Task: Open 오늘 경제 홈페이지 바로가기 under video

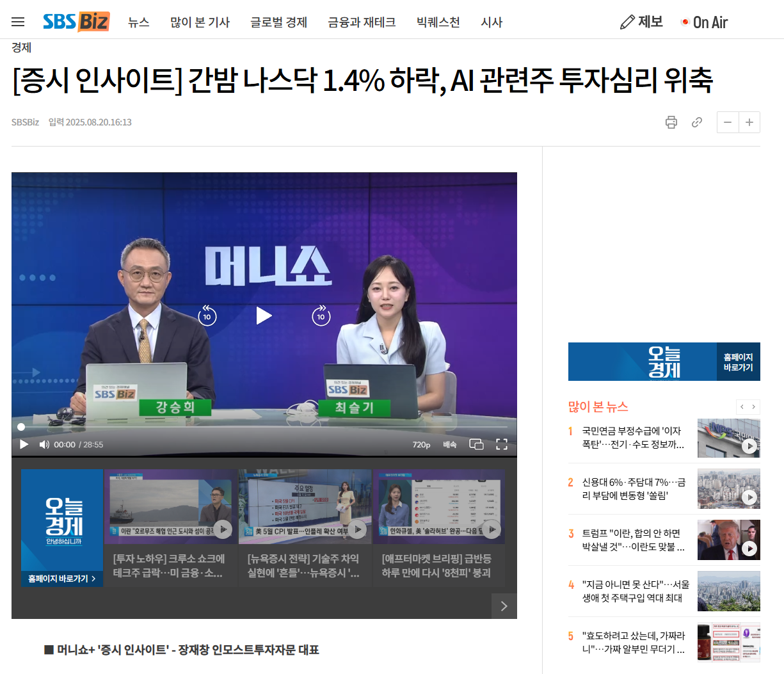Action: (x=62, y=528)
